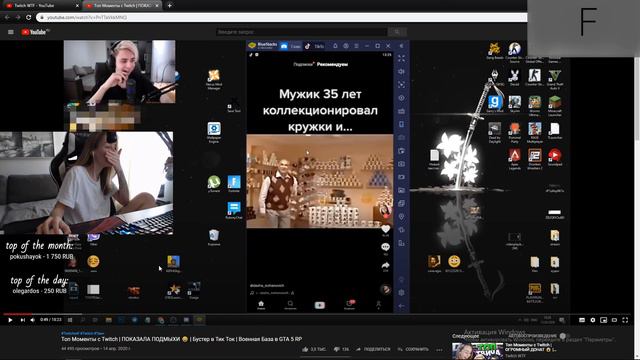Open Apex Legends desktop icon
This screenshot has height=360, width=640.
coord(514,159)
